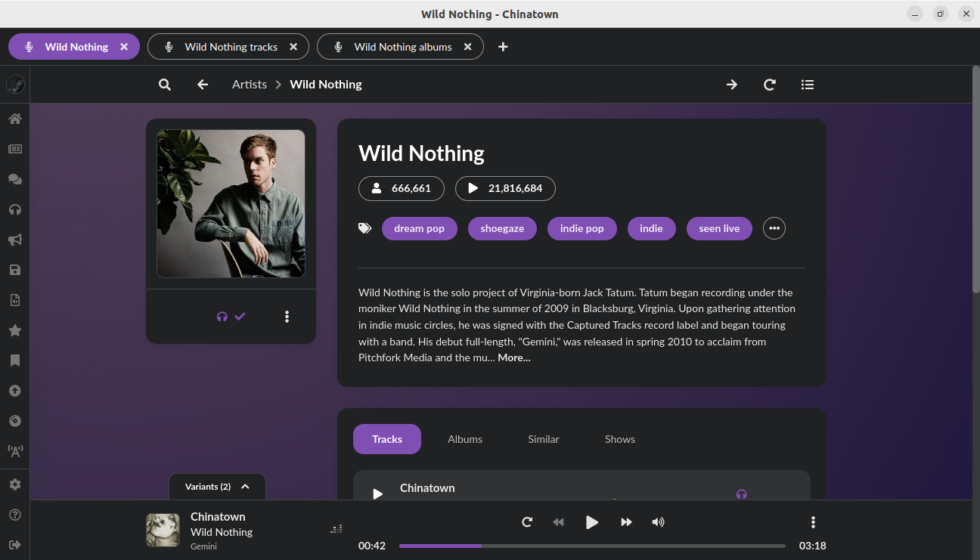
Task: Expand the Variants (2) panel
Action: [x=217, y=487]
